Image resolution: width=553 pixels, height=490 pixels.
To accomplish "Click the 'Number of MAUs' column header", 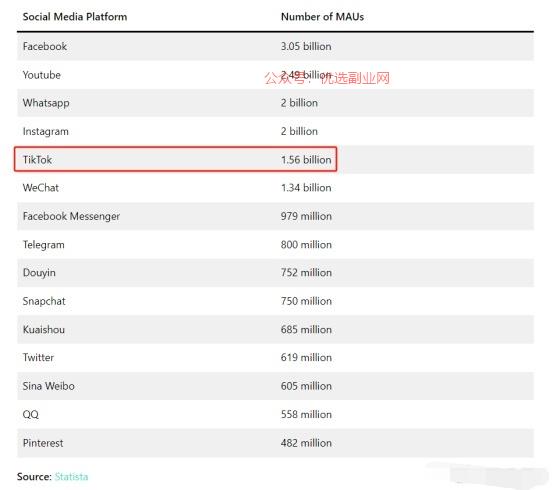I will coord(322,17).
